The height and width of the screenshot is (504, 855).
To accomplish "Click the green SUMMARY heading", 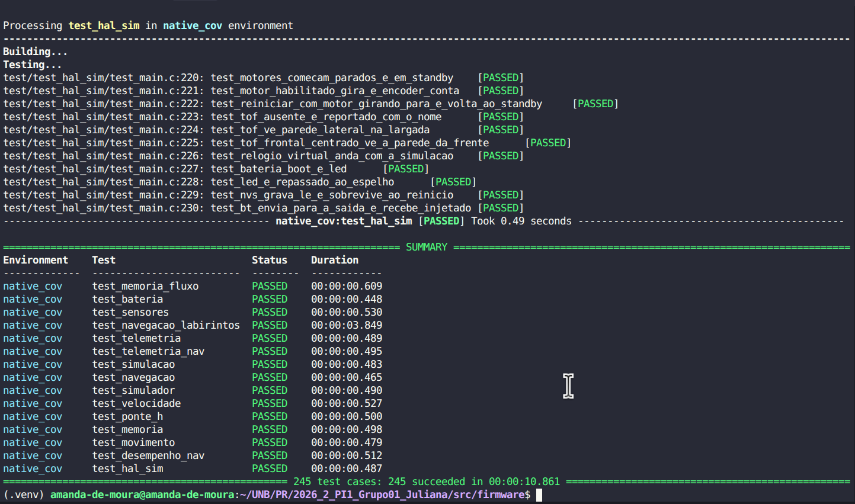I will [x=427, y=247].
